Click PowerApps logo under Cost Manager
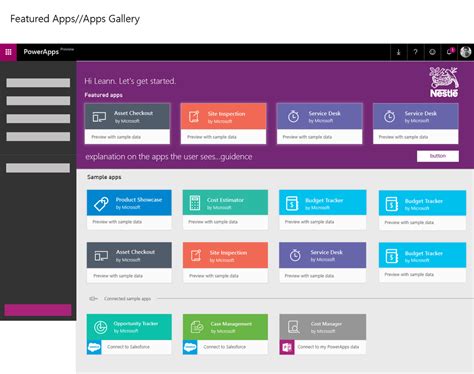 point(287,347)
